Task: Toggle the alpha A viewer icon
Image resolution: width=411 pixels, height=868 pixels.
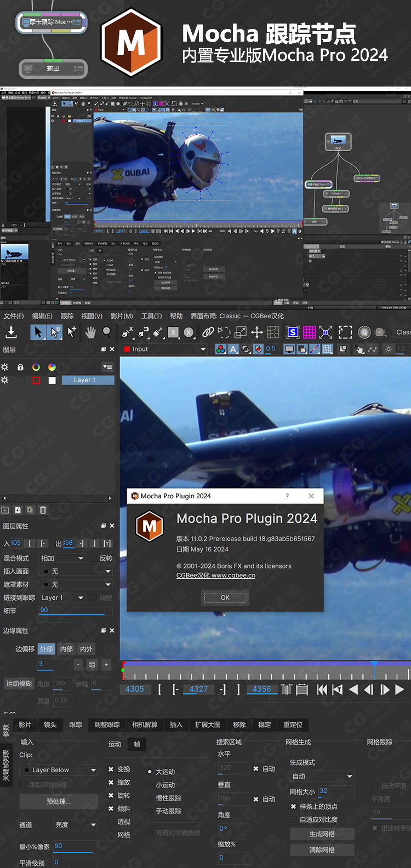Action: pyautogui.click(x=233, y=349)
